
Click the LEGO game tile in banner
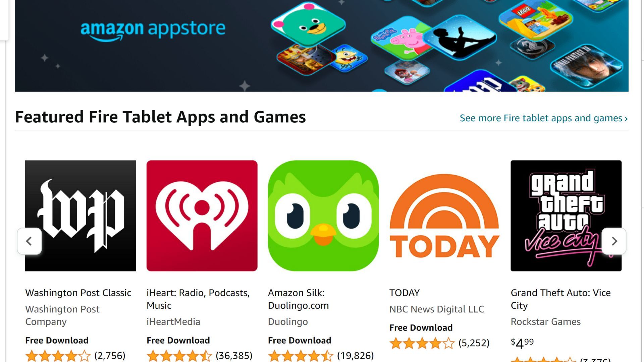535,21
